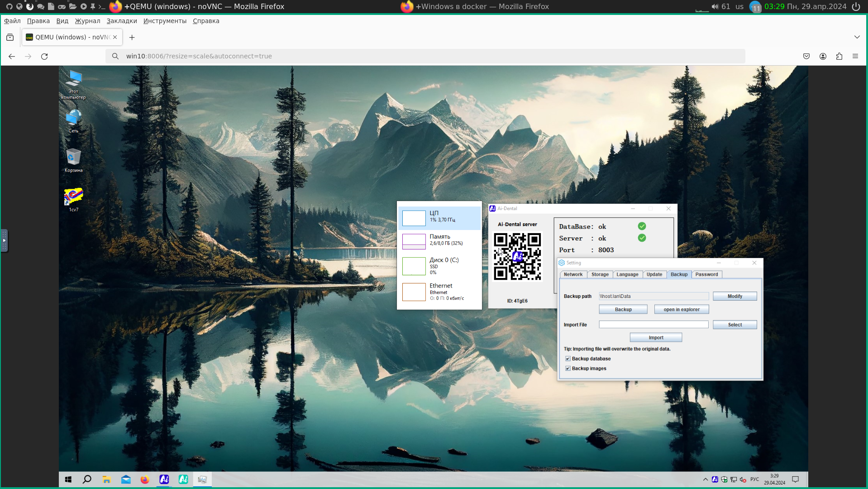Select the 'Корзина' recycle bin icon

73,160
